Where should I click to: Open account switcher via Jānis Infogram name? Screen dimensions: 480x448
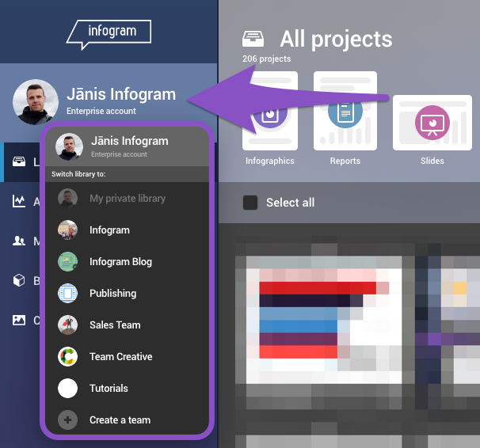tap(121, 94)
